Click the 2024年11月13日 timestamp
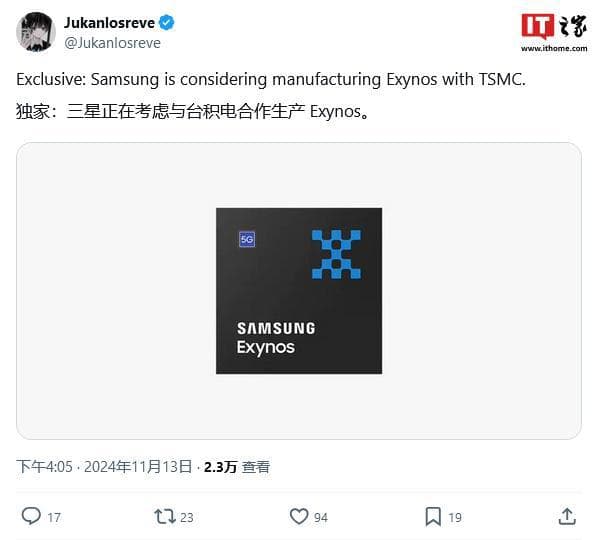 pos(138,466)
